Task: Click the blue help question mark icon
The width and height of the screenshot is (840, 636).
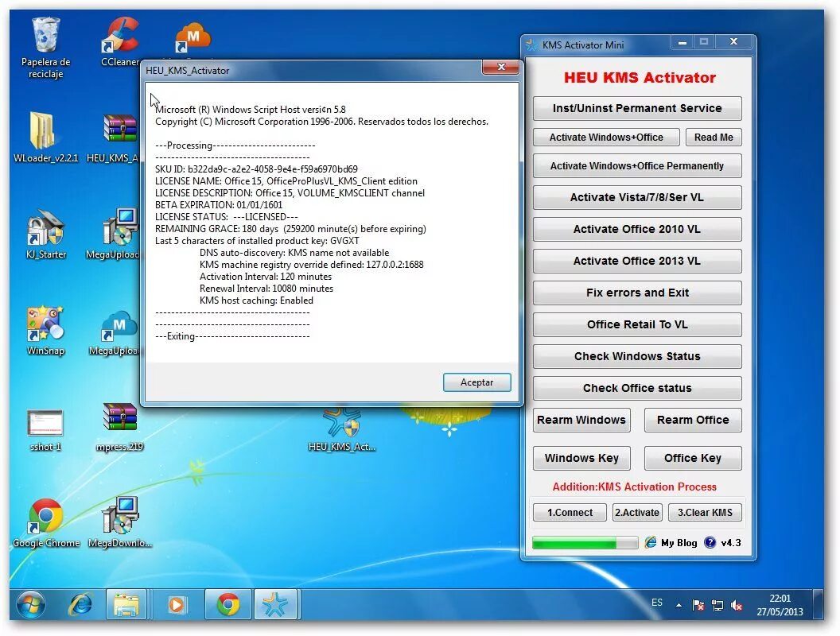Action: (710, 543)
